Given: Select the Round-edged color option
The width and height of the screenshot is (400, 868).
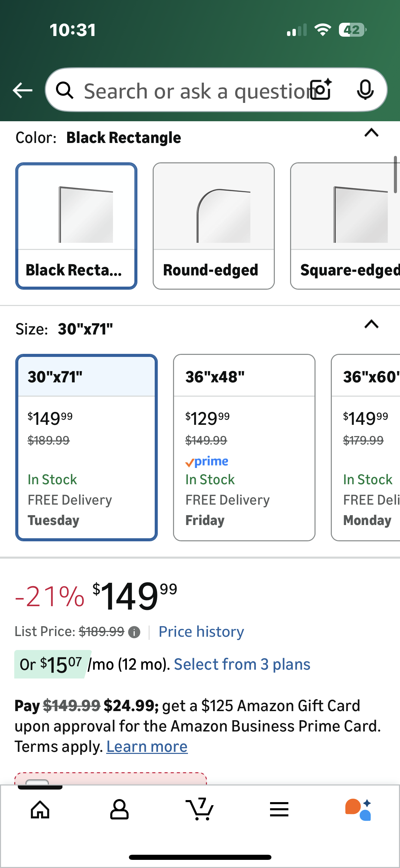Looking at the screenshot, I should click(213, 226).
